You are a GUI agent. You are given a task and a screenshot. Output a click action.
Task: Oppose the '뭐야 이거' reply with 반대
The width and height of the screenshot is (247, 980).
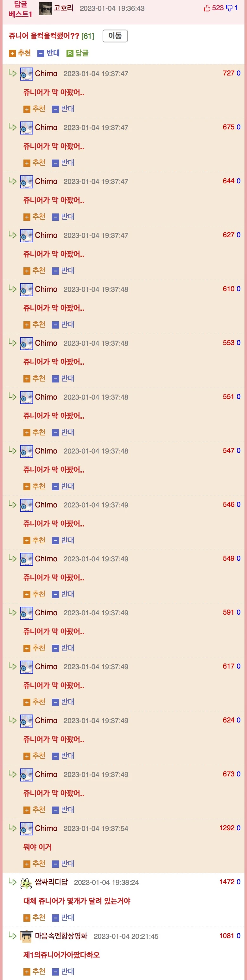[63, 864]
